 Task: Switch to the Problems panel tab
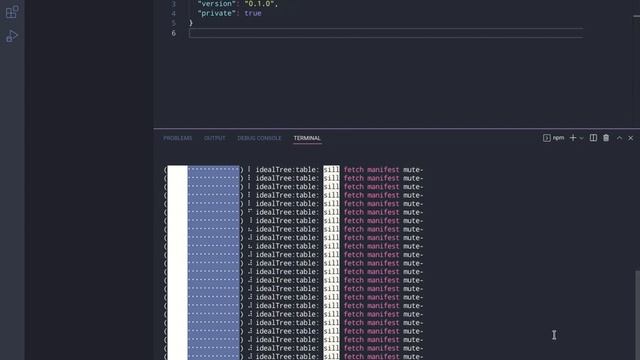(178, 138)
